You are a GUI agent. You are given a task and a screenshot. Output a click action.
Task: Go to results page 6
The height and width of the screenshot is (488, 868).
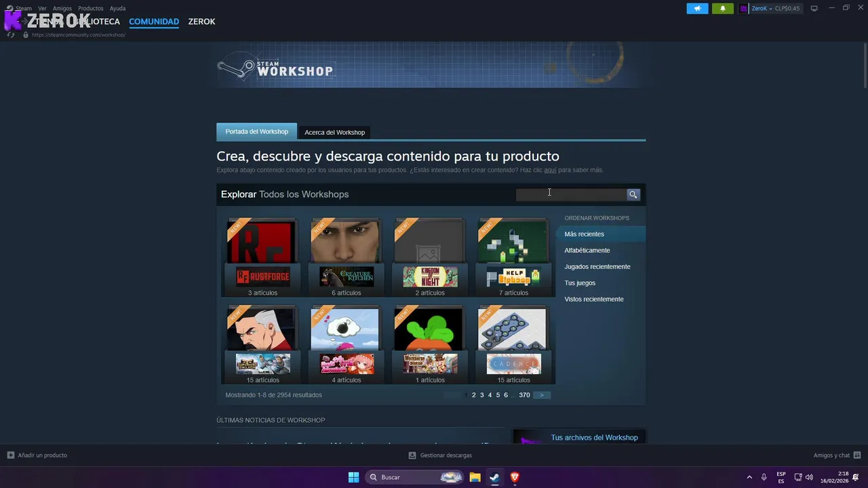click(x=506, y=395)
